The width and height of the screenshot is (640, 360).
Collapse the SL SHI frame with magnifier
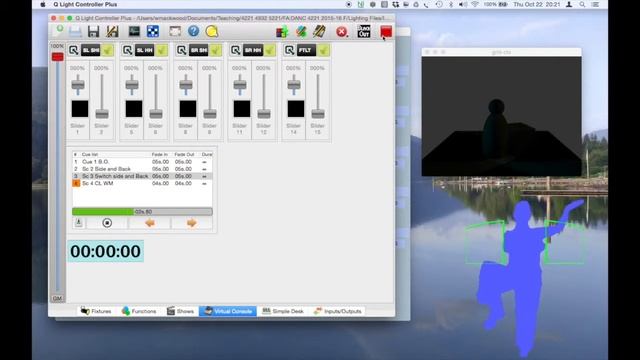tap(73, 50)
